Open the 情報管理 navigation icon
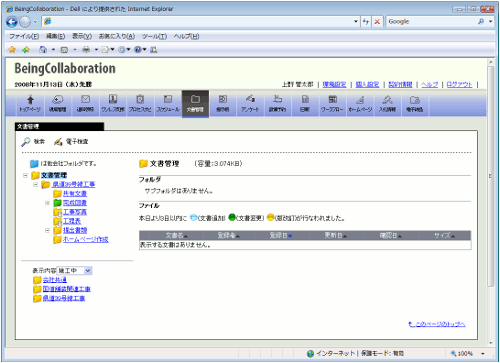 click(x=58, y=104)
